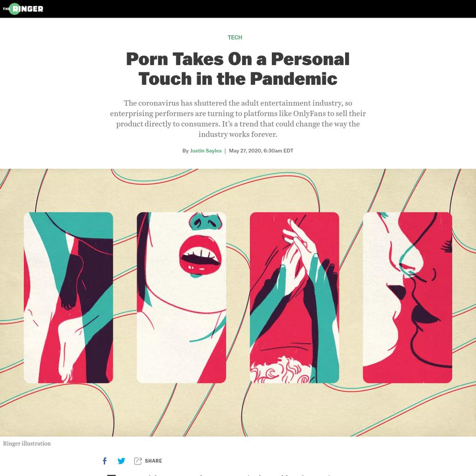
Task: Click the word RINGER in the header
Action: [28, 9]
